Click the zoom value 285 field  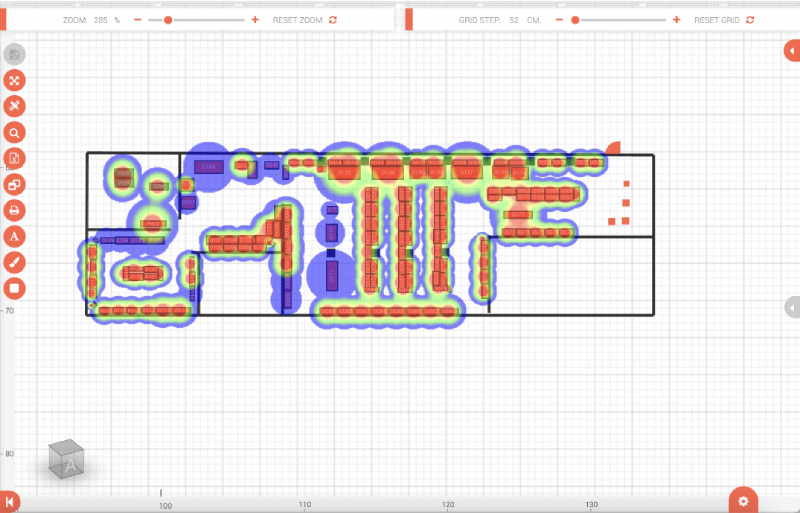click(101, 20)
